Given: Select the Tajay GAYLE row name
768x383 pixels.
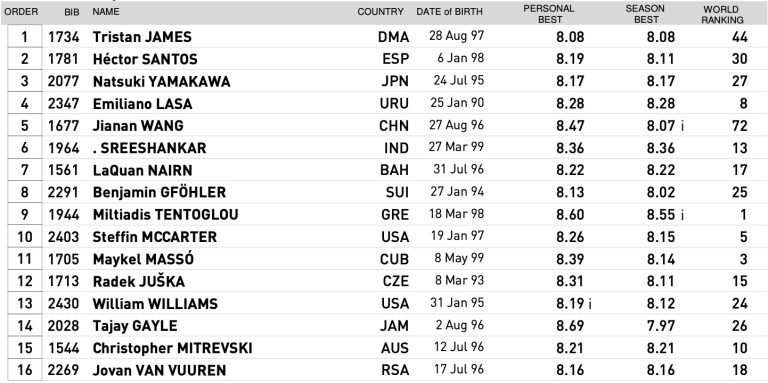Looking at the screenshot, I should tap(135, 326).
